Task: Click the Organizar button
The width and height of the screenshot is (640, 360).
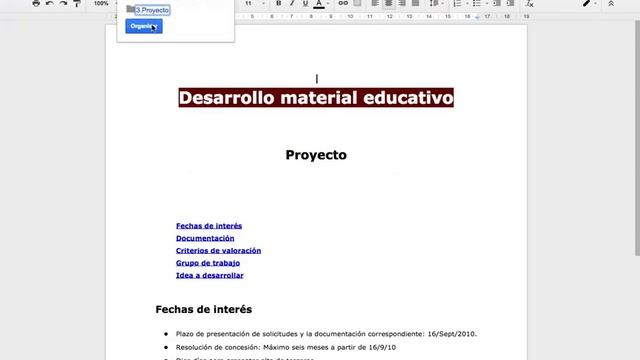Action: coord(144,26)
